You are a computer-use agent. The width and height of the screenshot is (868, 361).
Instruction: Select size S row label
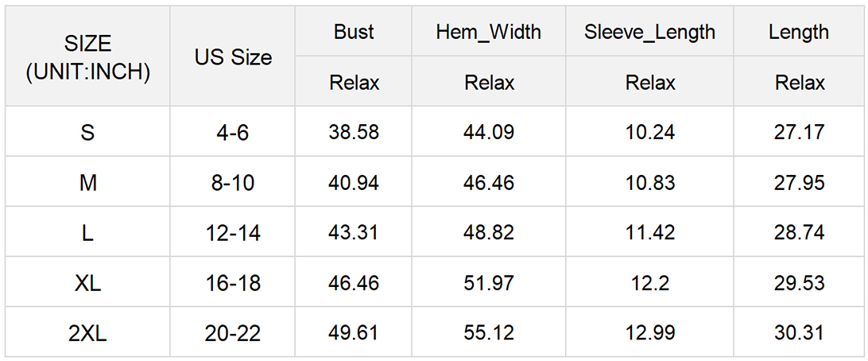[88, 132]
